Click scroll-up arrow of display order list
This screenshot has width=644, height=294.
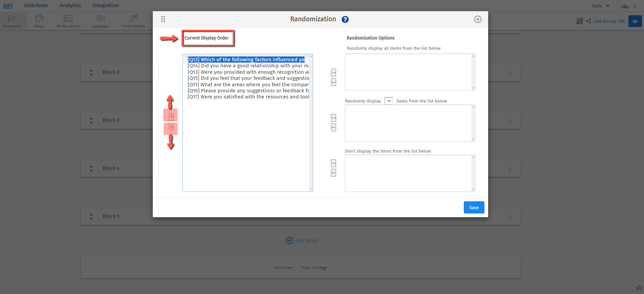pyautogui.click(x=311, y=56)
